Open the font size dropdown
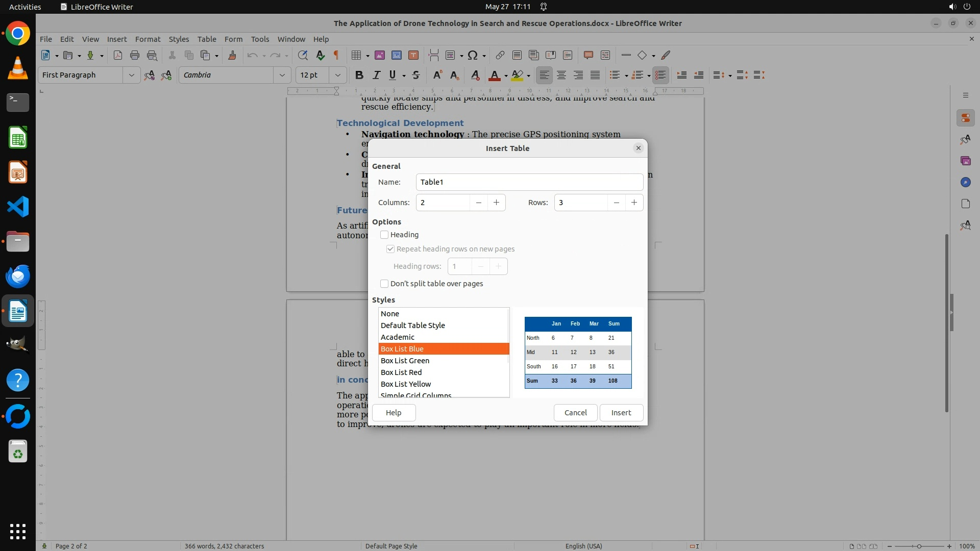The width and height of the screenshot is (980, 551). pyautogui.click(x=337, y=75)
